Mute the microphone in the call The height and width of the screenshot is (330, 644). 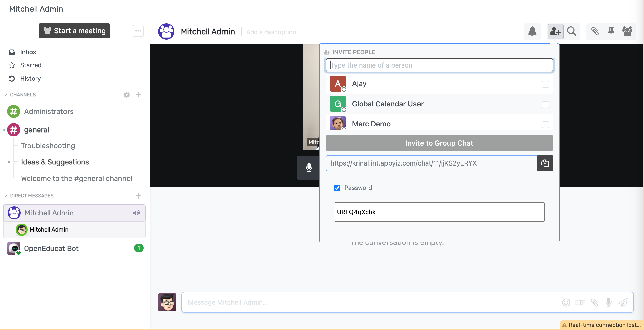click(309, 168)
